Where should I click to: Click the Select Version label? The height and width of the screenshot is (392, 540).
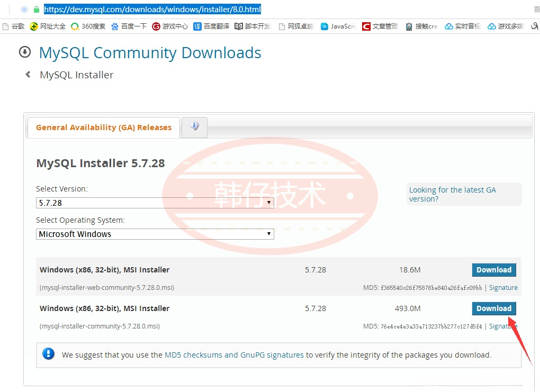coord(62,189)
